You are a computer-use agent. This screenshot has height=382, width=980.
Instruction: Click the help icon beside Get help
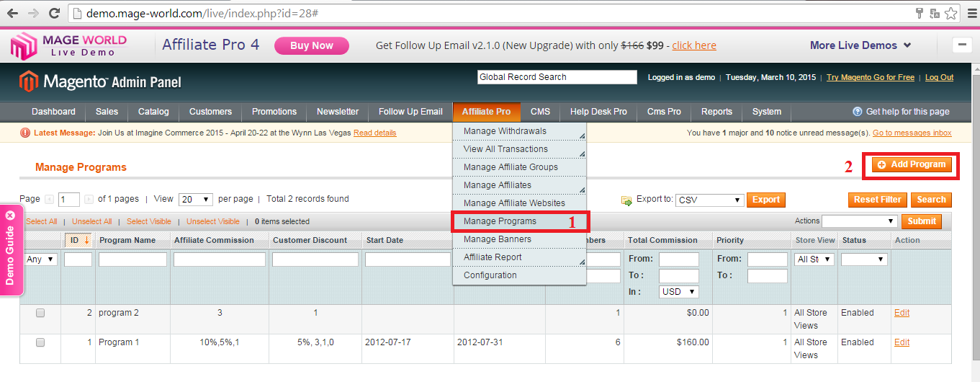point(857,112)
